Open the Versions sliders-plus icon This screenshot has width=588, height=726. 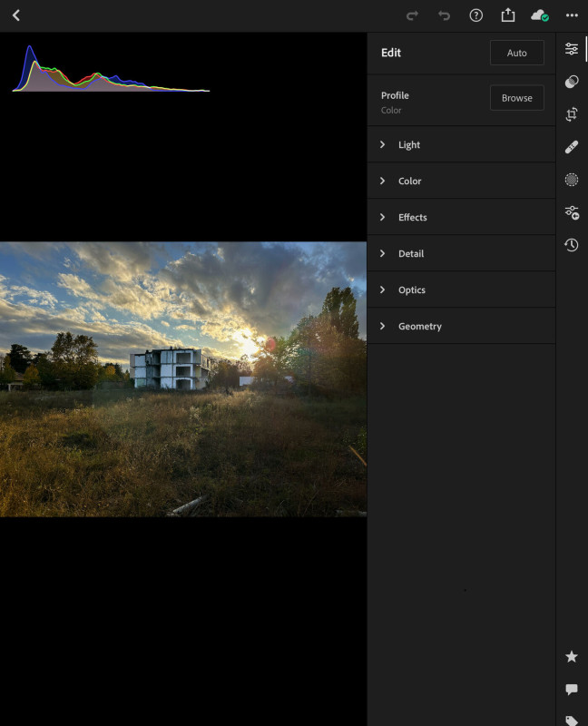pos(572,212)
